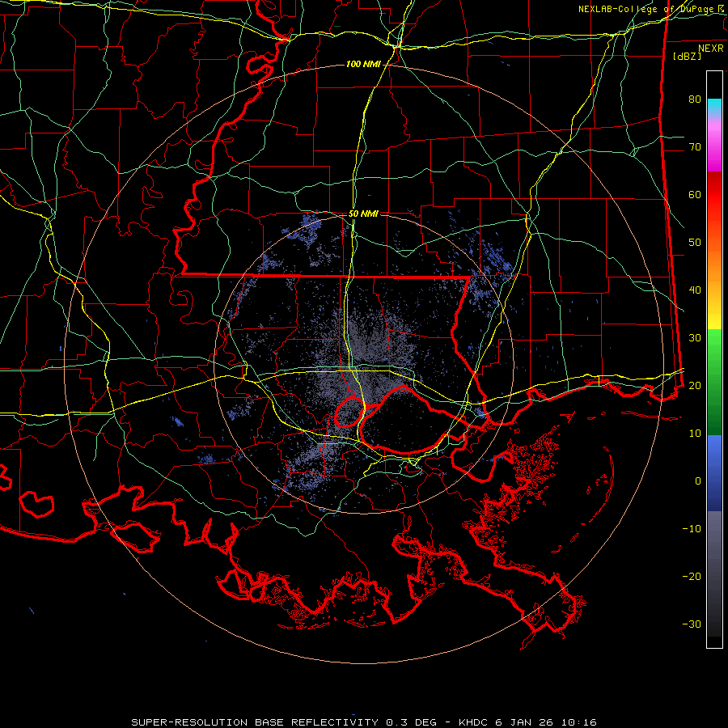Click the cyan top band of the color scale
Image resolution: width=728 pixels, height=728 pixels.
714,107
